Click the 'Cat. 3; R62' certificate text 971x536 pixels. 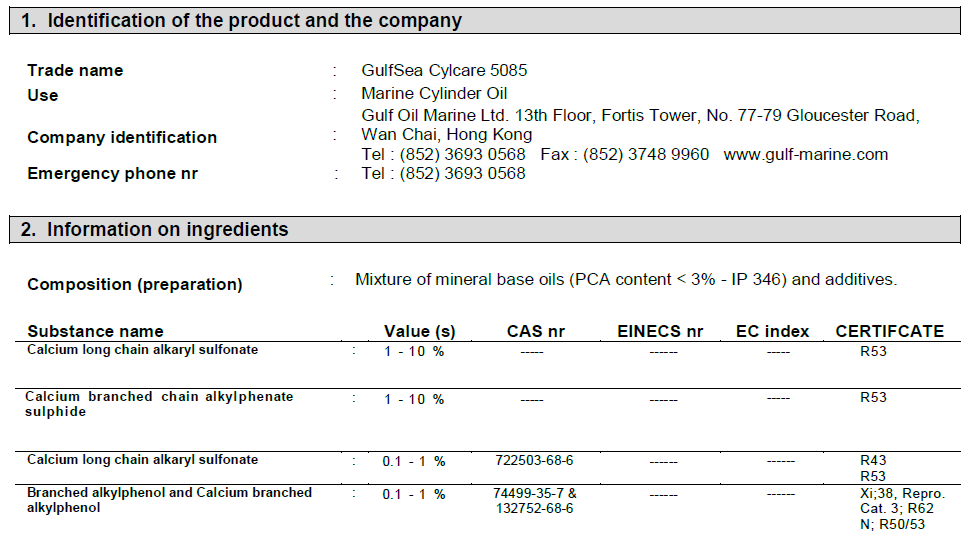point(897,509)
